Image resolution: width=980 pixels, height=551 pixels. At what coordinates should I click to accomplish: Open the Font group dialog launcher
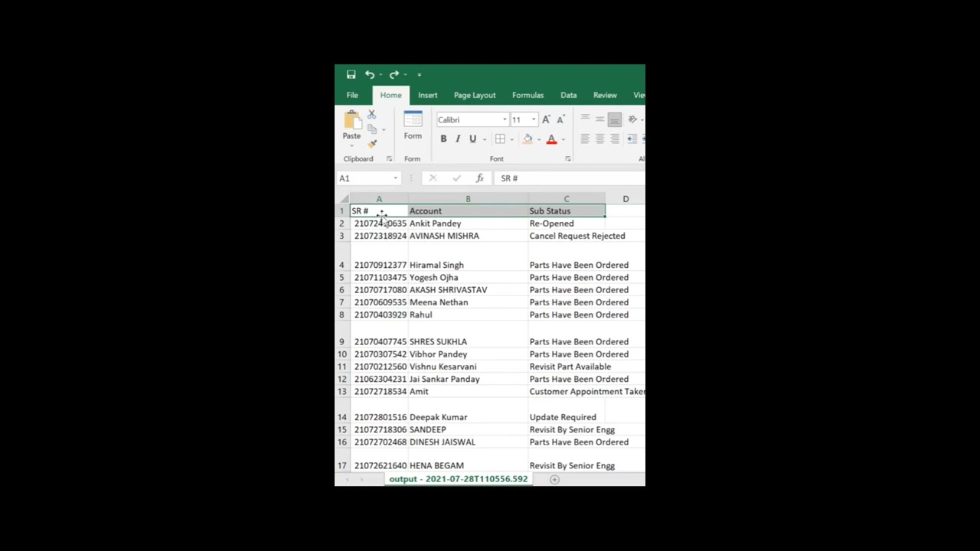(x=567, y=159)
